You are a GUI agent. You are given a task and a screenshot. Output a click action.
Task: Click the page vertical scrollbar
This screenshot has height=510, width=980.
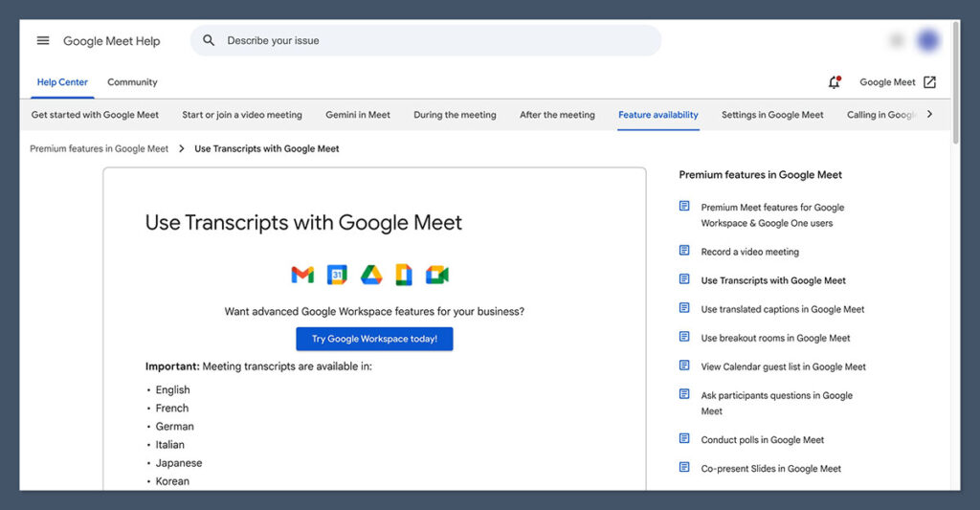(956, 82)
